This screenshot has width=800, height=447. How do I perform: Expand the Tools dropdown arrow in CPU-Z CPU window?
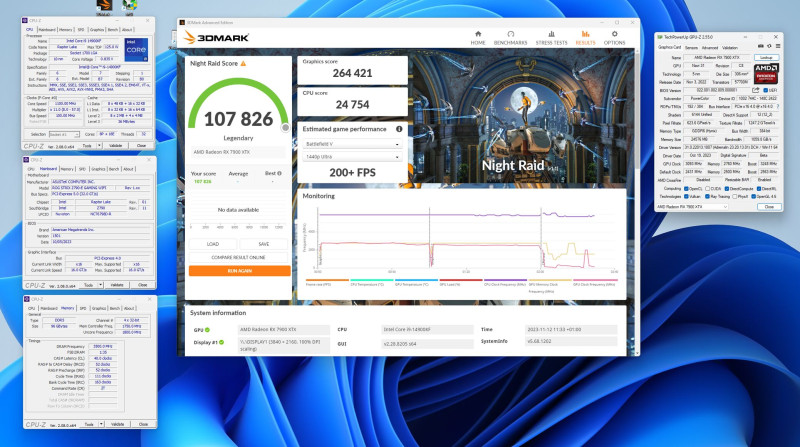coord(100,145)
